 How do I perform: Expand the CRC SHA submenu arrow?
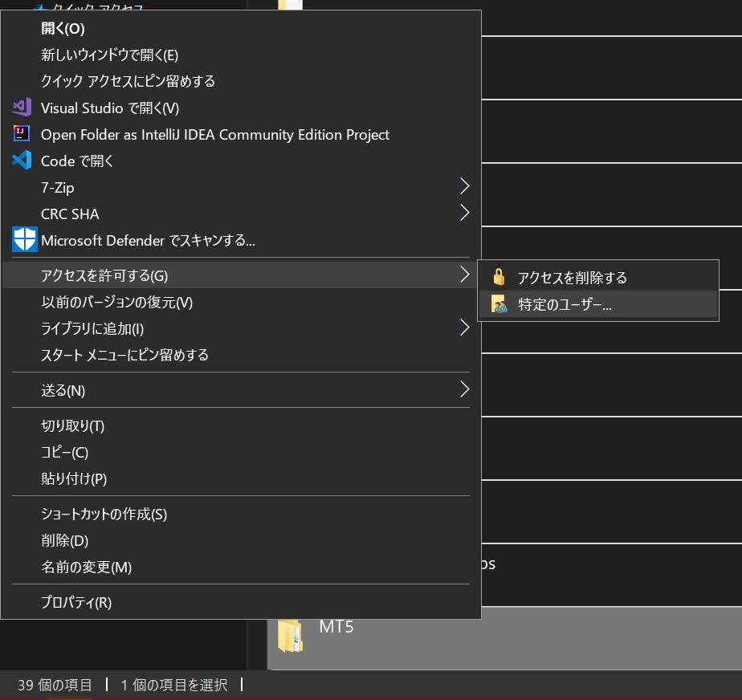(464, 214)
